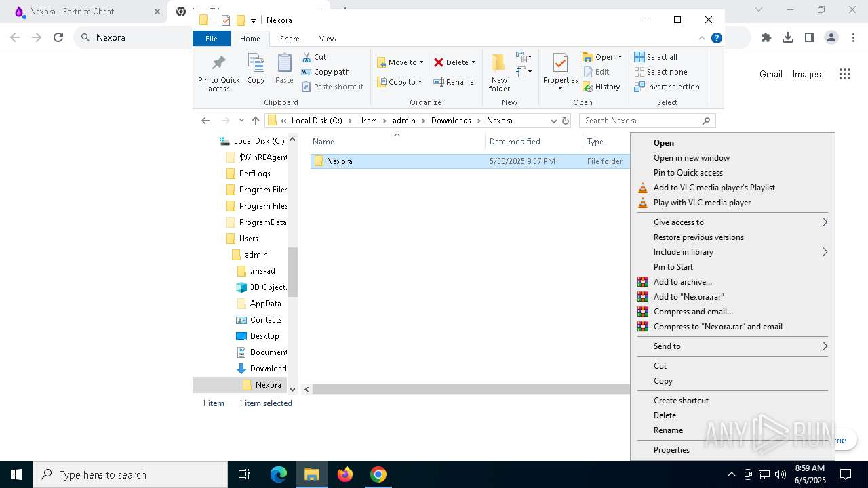Open the Open button dropdown arrow

(x=620, y=57)
